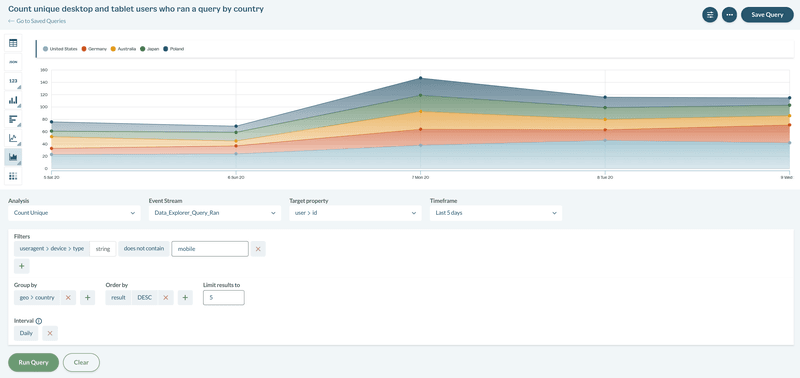The height and width of the screenshot is (378, 800).
Task: Change the does not contain operator
Action: (144, 249)
